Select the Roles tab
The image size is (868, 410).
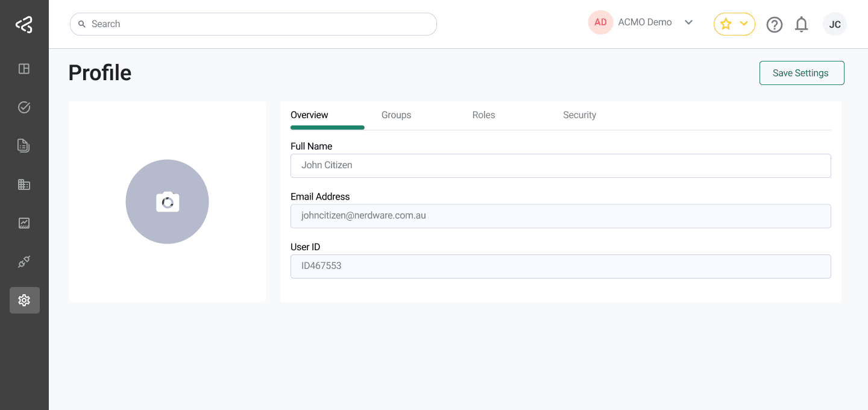point(483,115)
